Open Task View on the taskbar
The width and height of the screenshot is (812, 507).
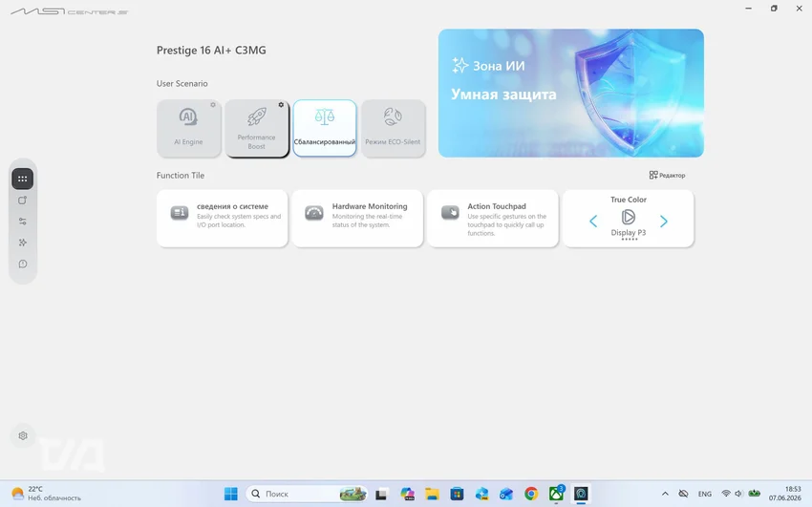(382, 494)
